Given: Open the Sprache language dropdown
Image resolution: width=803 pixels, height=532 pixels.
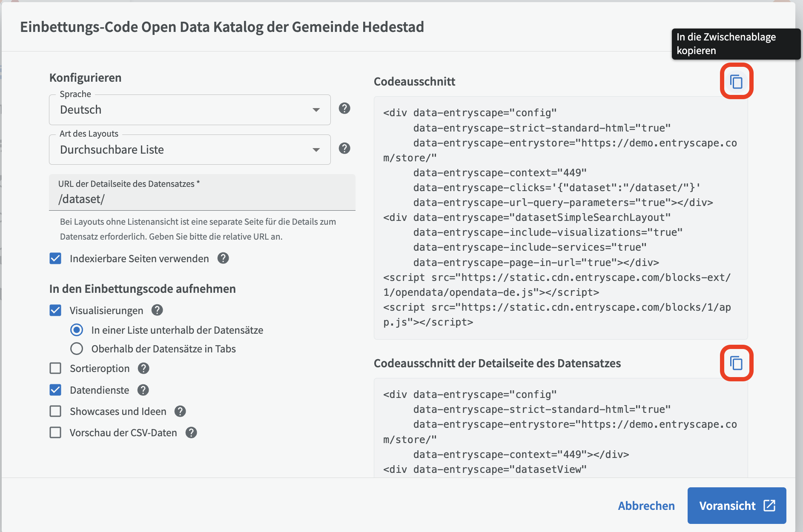Looking at the screenshot, I should point(190,110).
